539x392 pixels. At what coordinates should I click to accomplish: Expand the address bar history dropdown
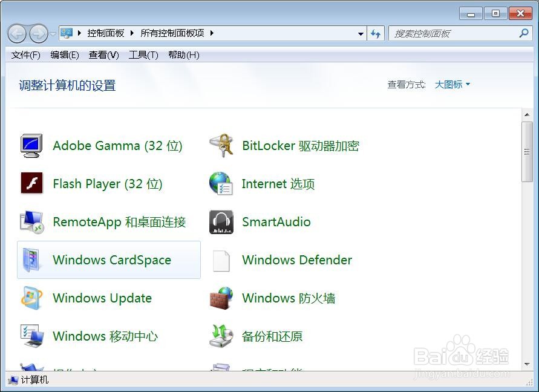pos(361,33)
